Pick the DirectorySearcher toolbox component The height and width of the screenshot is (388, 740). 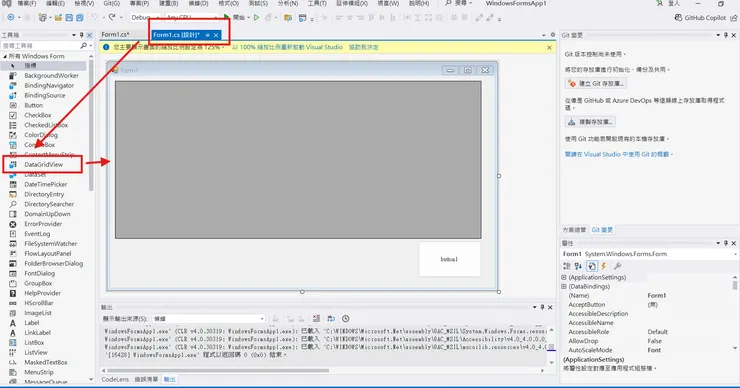49,204
